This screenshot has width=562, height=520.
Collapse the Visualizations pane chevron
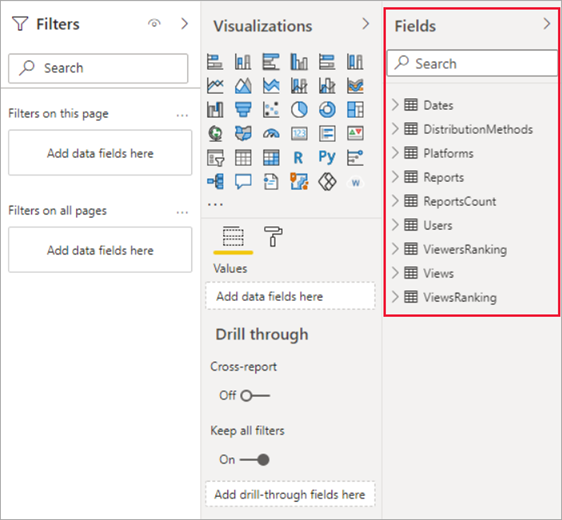pos(365,24)
